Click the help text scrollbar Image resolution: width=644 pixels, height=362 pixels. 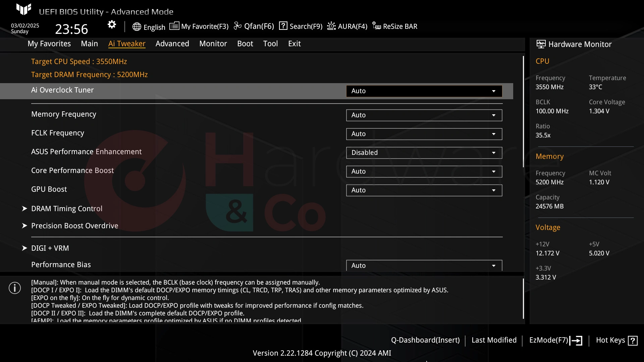[x=523, y=299]
